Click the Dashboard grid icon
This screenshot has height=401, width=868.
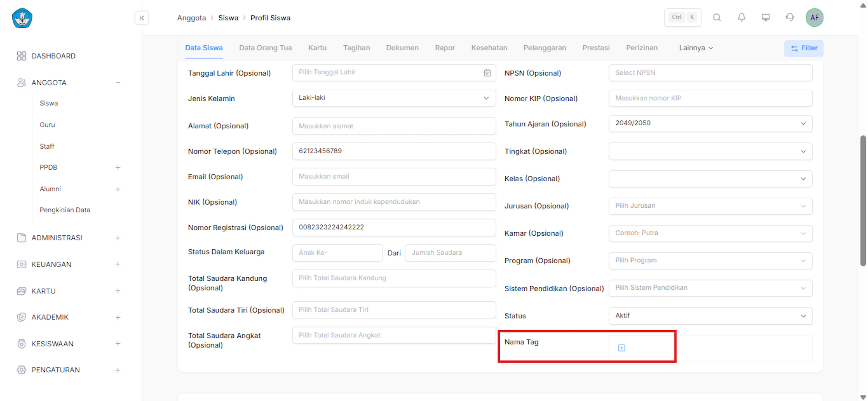[x=21, y=56]
